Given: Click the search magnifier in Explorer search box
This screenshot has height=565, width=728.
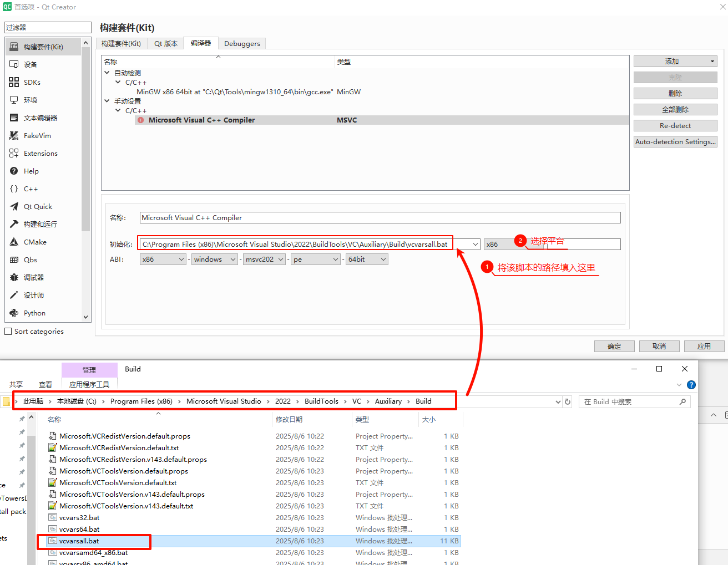Looking at the screenshot, I should point(683,401).
